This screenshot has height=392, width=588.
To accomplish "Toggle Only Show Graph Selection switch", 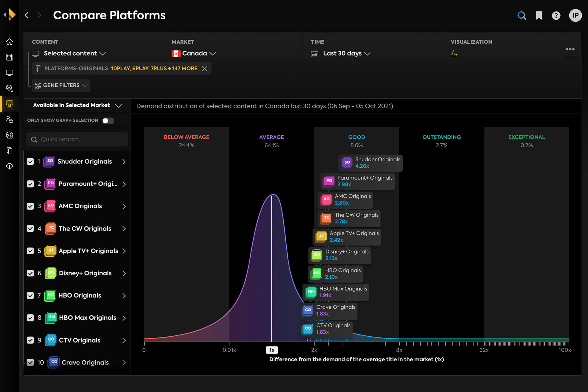I will tap(108, 121).
